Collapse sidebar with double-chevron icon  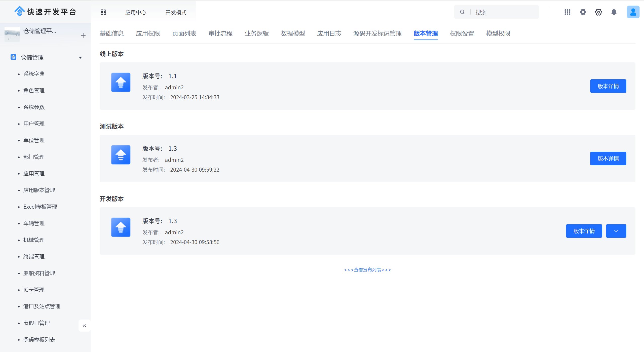coord(84,326)
